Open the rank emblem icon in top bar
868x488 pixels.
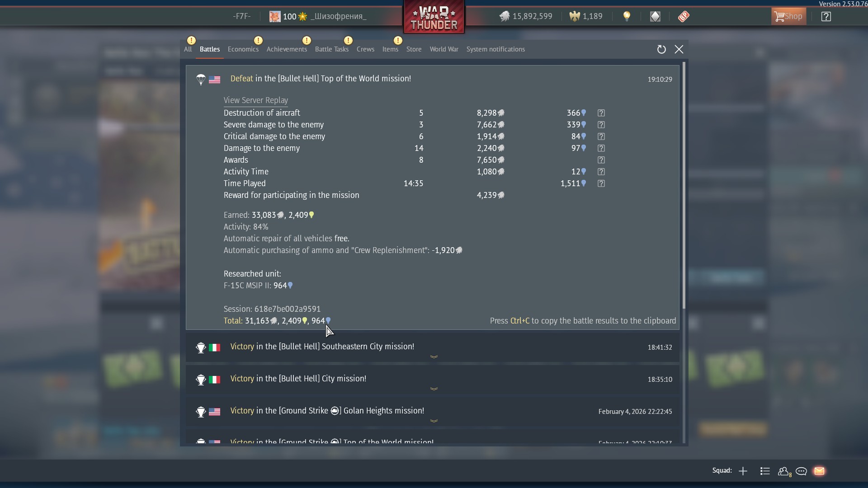(655, 17)
